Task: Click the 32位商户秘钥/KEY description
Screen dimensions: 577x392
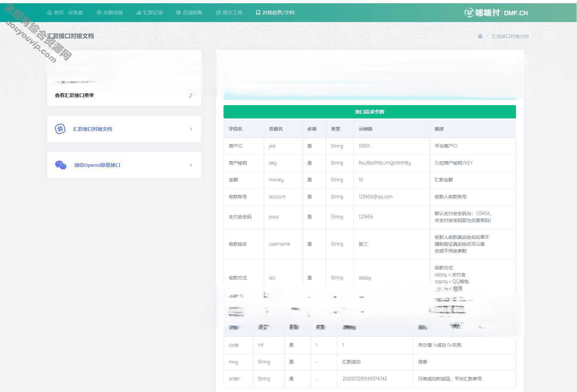Action: pyautogui.click(x=454, y=163)
